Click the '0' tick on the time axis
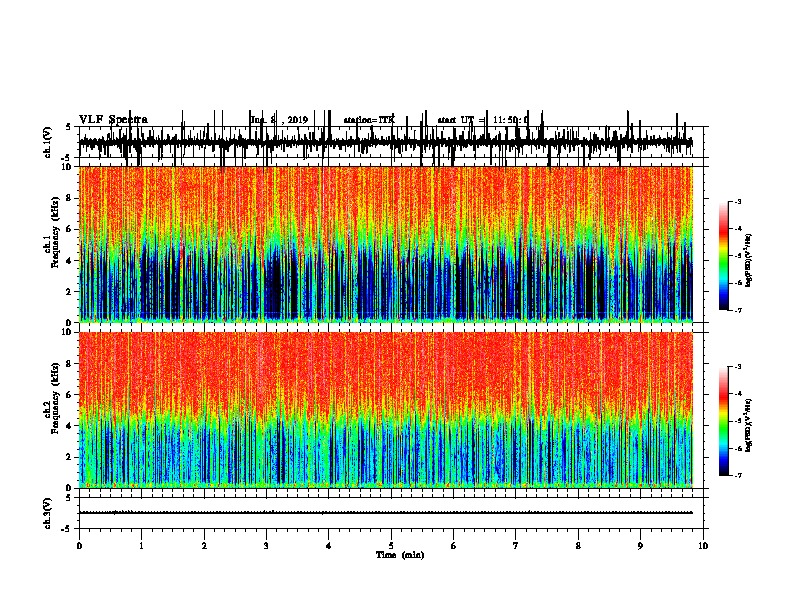The image size is (792, 612). click(x=79, y=546)
